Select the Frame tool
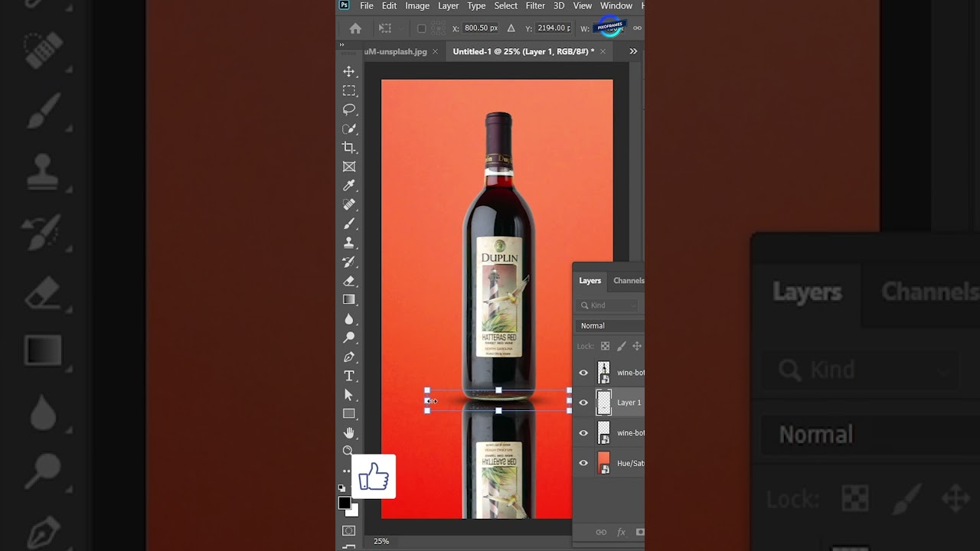The image size is (980, 551). click(349, 166)
